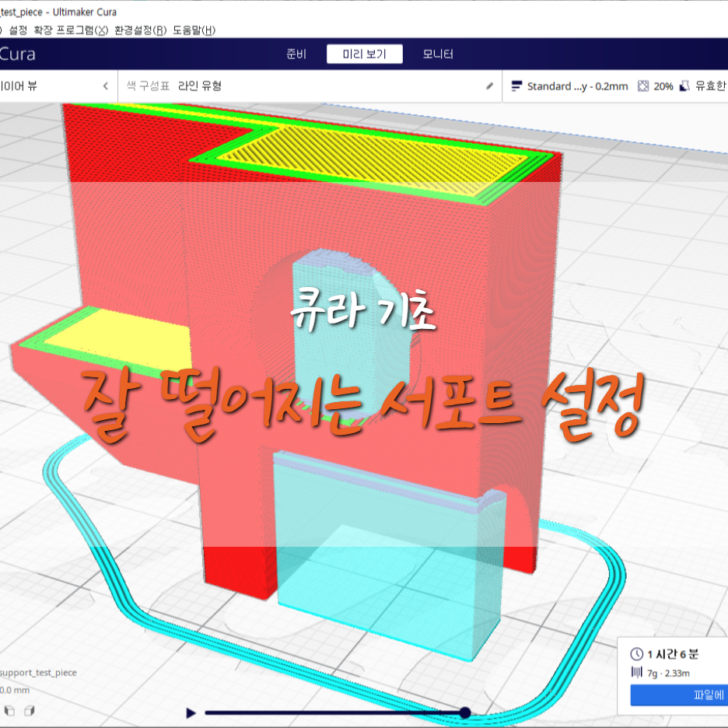
Task: Open the 환경설정(R) menu
Action: (x=140, y=30)
